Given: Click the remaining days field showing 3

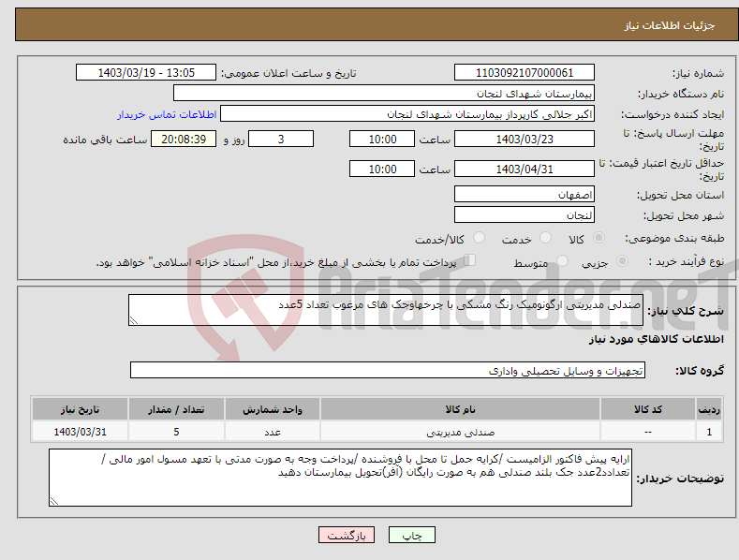Looking at the screenshot, I should pos(281,139).
